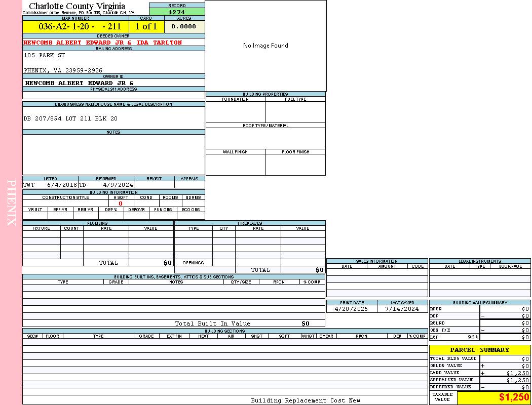Click the H SQFT value 0
This screenshot has width=532, height=405.
click(121, 204)
